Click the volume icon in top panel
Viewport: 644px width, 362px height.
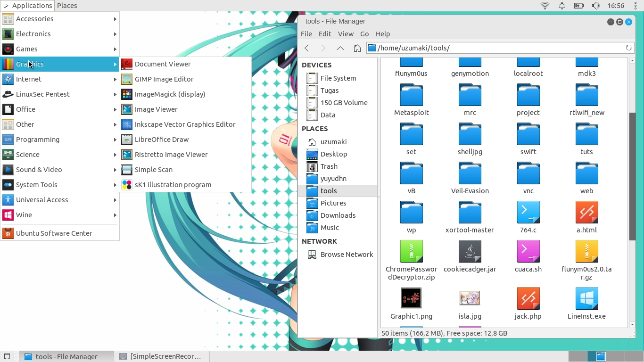click(x=596, y=6)
